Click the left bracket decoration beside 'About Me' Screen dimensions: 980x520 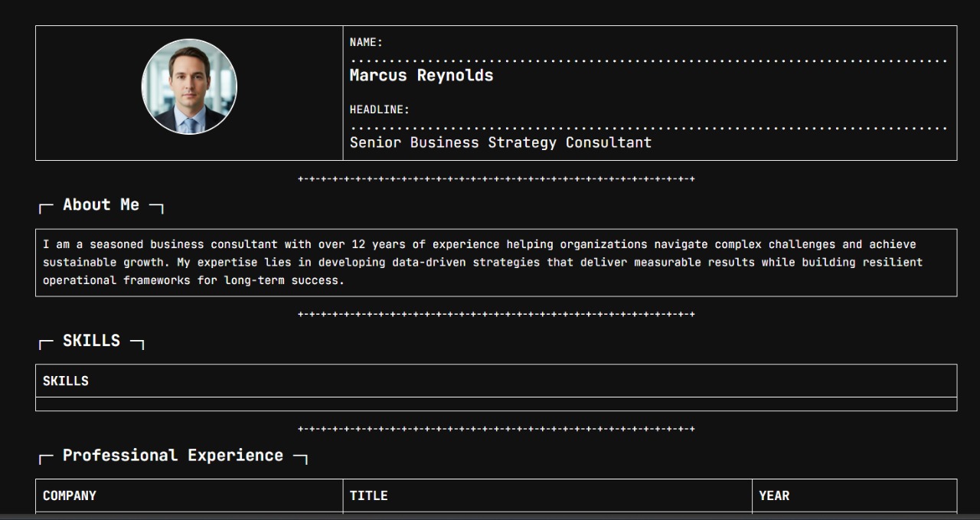(43, 205)
